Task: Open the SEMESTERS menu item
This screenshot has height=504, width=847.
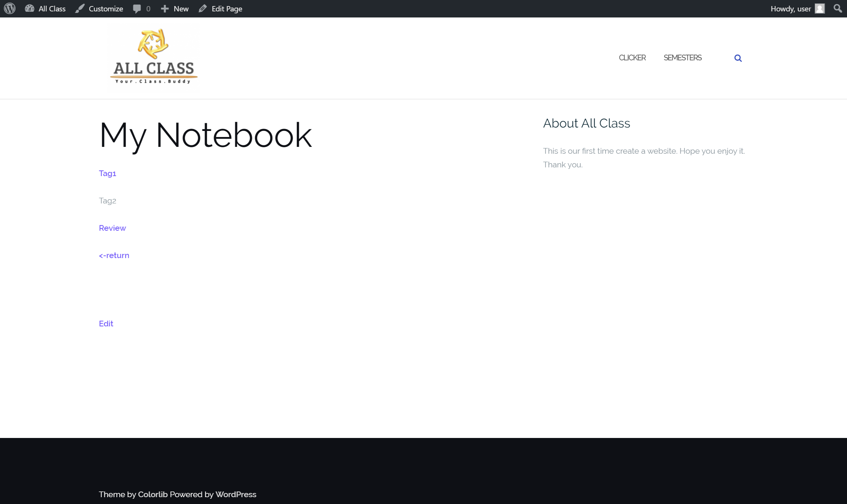Action: tap(682, 58)
